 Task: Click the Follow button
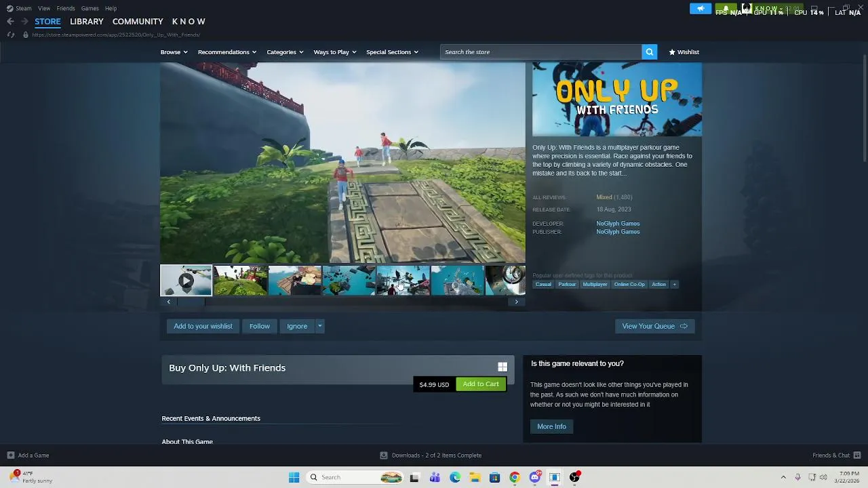point(260,326)
